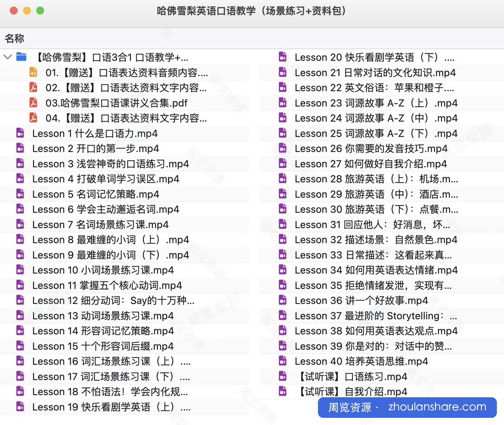Click the blue folder icon for 【哈佛雪梨】
Image resolution: width=504 pixels, height=425 pixels.
click(21, 57)
